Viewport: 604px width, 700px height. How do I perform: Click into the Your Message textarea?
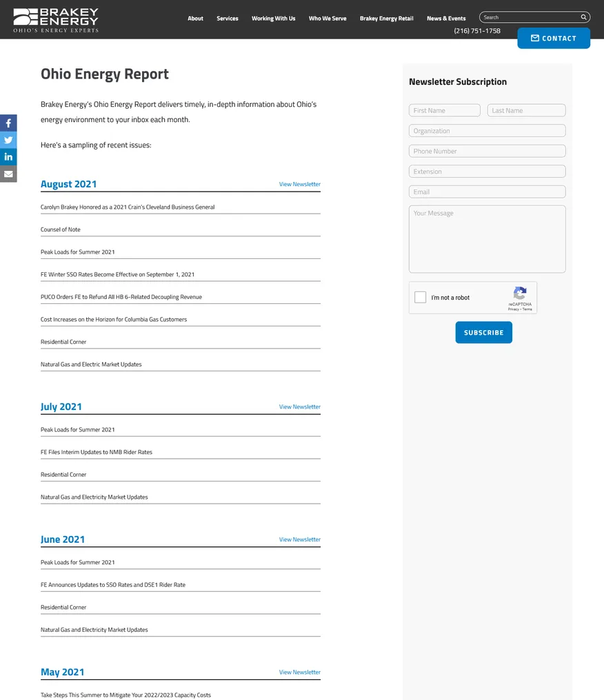[487, 238]
